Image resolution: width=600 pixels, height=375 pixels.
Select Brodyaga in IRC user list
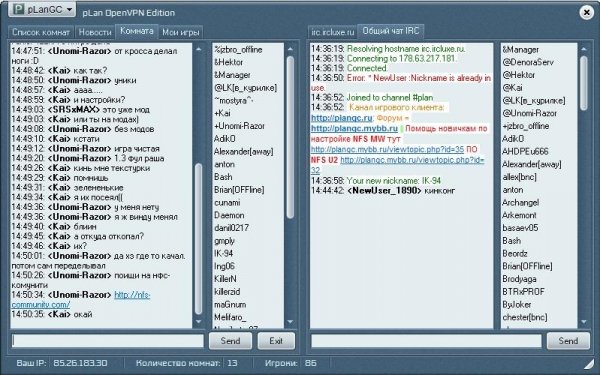coord(519,279)
